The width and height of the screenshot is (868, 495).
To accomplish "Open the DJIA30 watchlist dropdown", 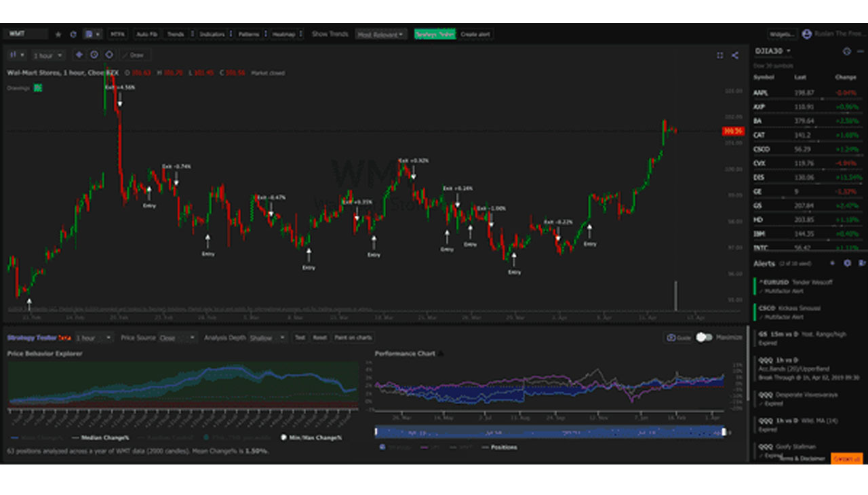I will point(773,51).
